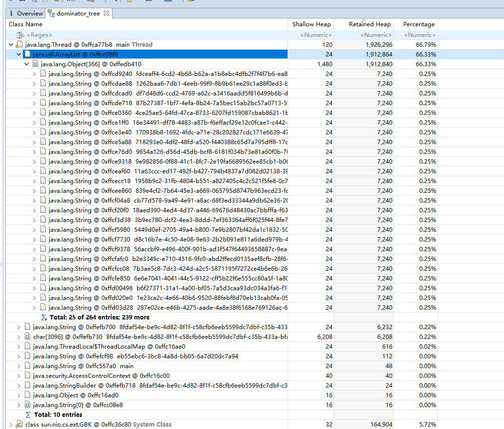504x429 pixels.
Task: Click the yellow document icon in the toolbar
Action: point(129,2)
